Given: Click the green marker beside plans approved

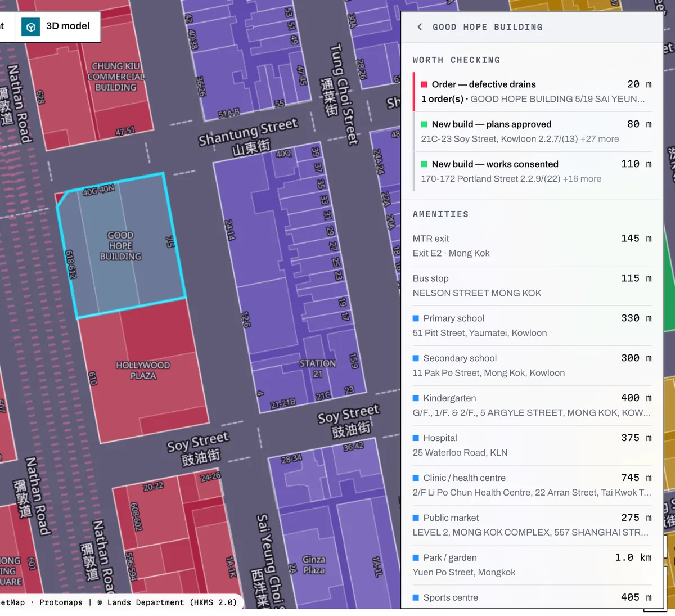Looking at the screenshot, I should click(424, 124).
